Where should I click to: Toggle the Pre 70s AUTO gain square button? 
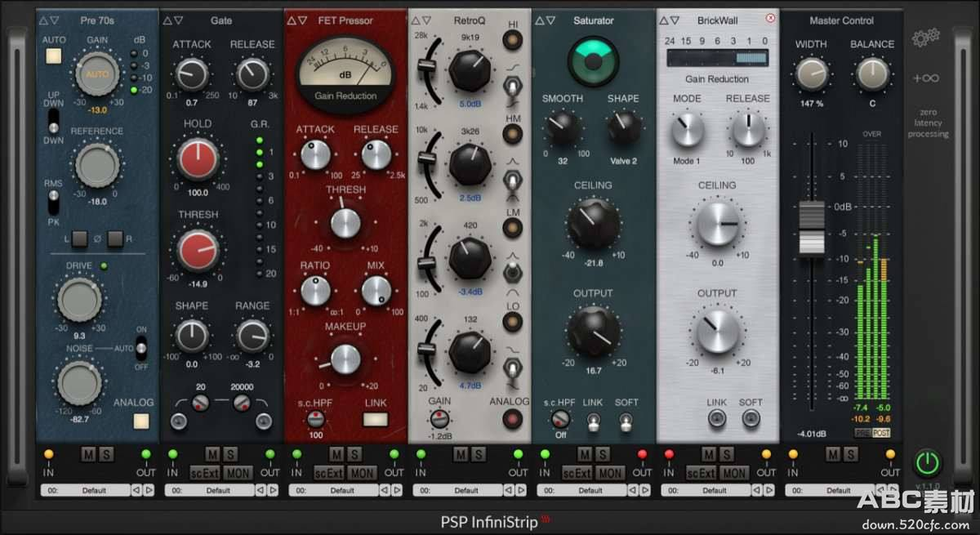pyautogui.click(x=54, y=56)
